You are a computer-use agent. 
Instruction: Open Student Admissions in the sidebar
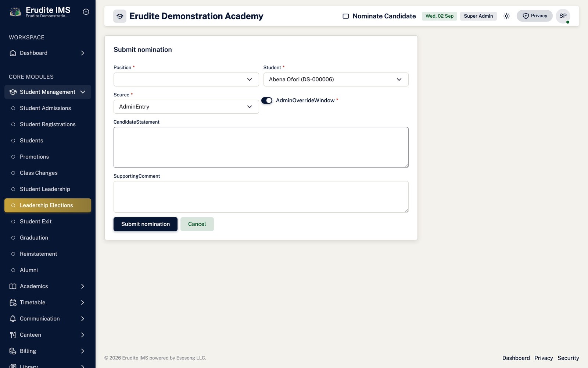click(48, 108)
